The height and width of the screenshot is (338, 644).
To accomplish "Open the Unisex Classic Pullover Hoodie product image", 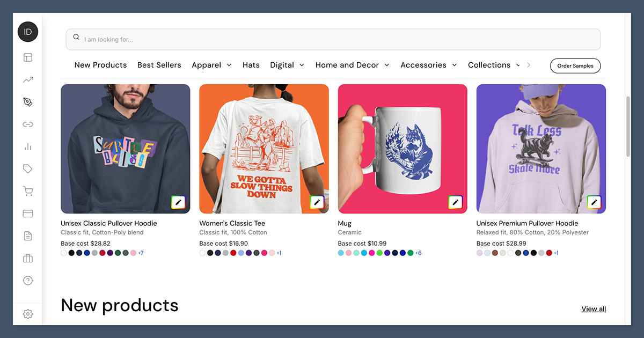I will click(125, 149).
